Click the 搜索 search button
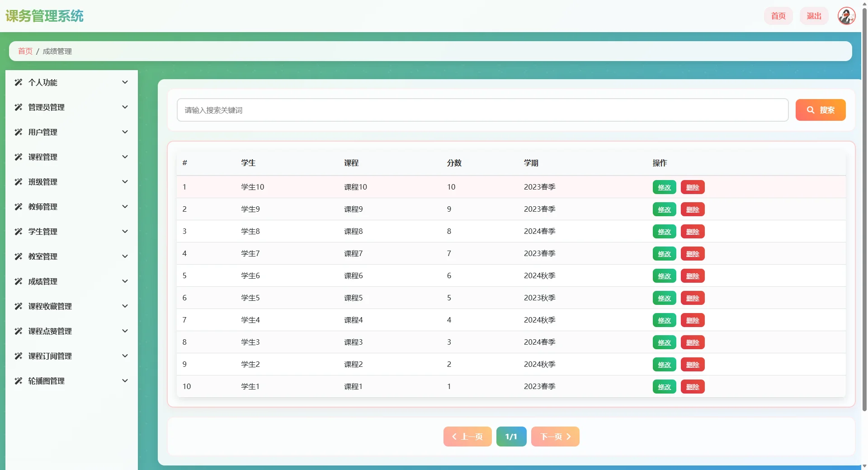Viewport: 868px width, 470px height. 820,109
